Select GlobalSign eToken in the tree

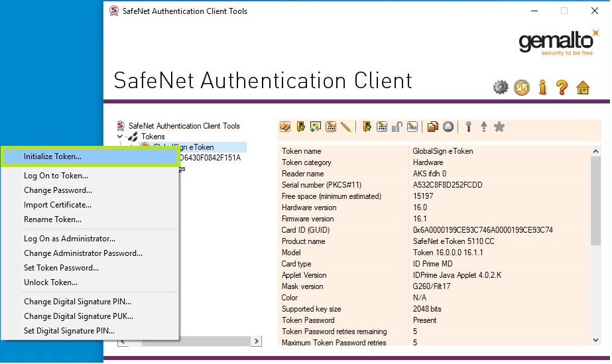(193, 147)
